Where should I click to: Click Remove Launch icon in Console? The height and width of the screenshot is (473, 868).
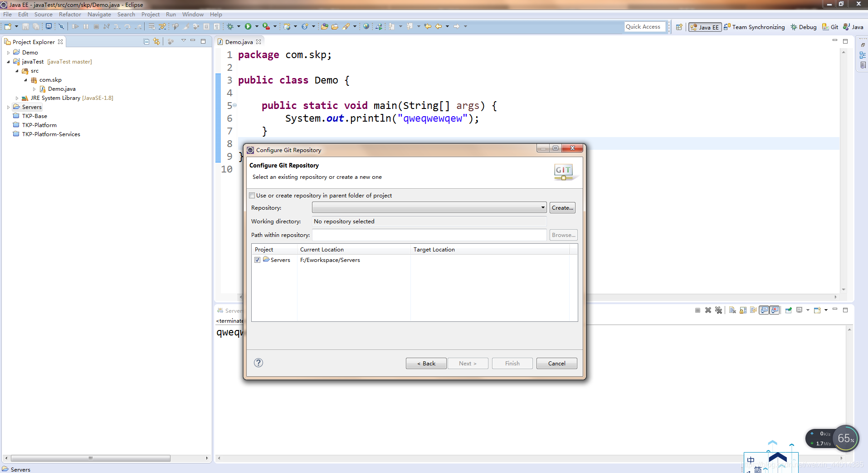pos(708,310)
